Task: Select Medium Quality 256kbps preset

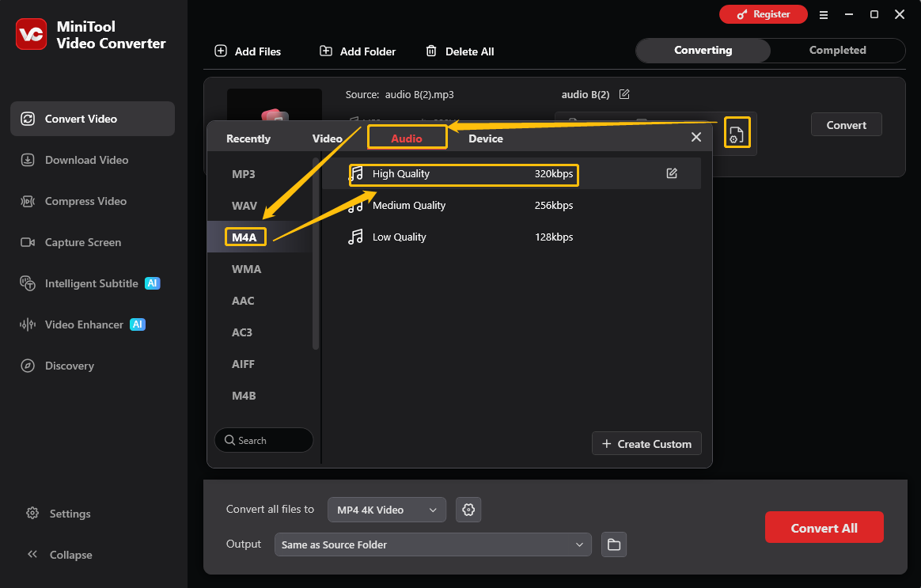Action: (x=511, y=206)
